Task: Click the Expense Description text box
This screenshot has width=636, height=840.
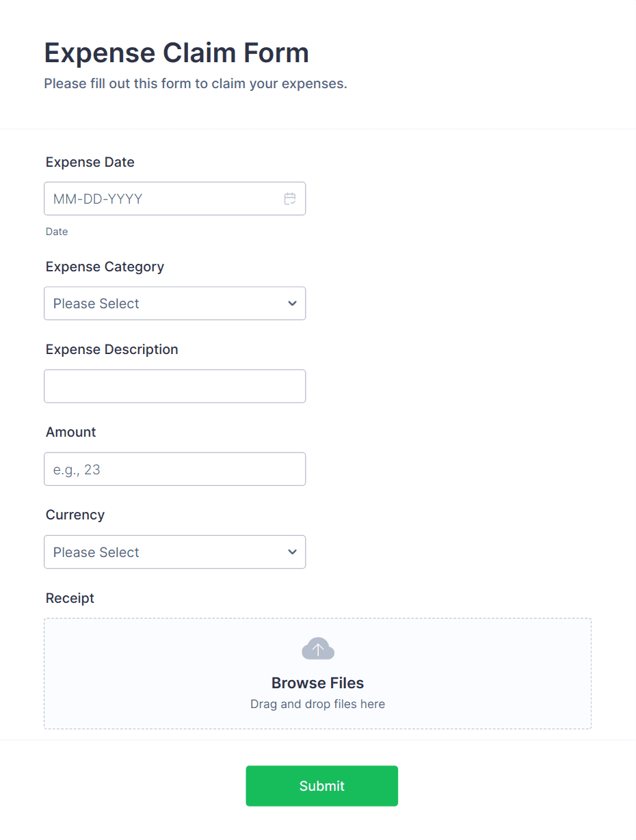Action: tap(174, 386)
